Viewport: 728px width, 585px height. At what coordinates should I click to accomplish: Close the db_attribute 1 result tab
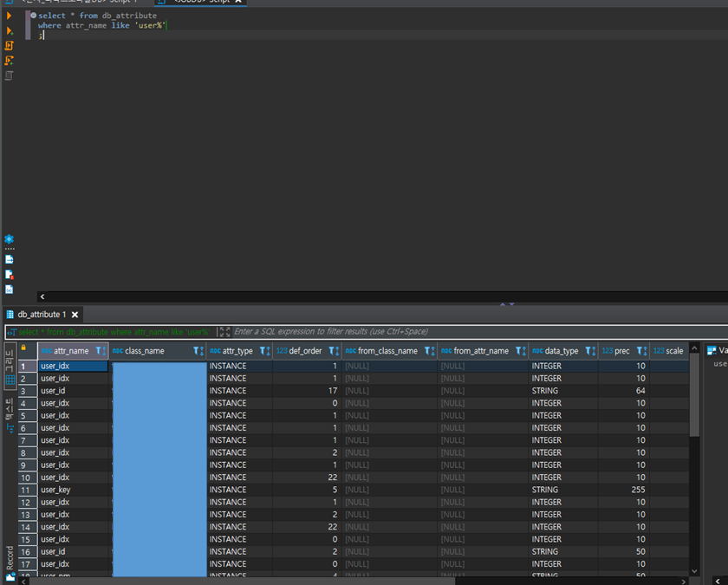click(x=75, y=315)
